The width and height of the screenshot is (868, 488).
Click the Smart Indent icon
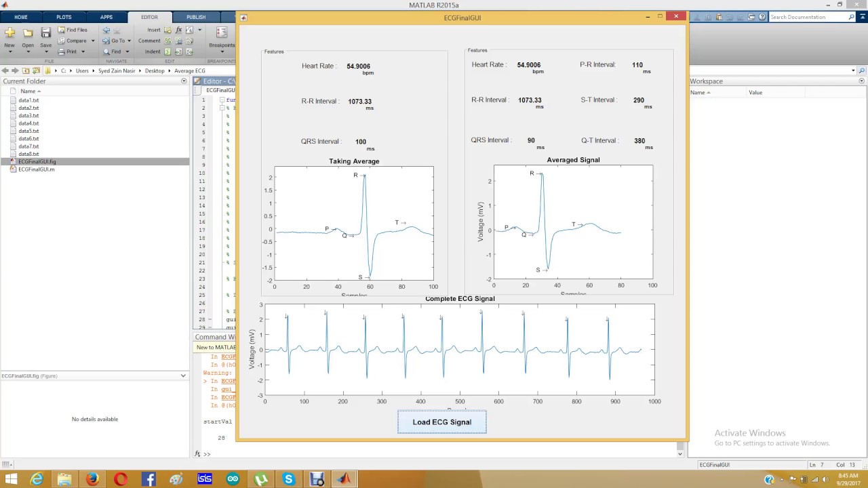(167, 52)
